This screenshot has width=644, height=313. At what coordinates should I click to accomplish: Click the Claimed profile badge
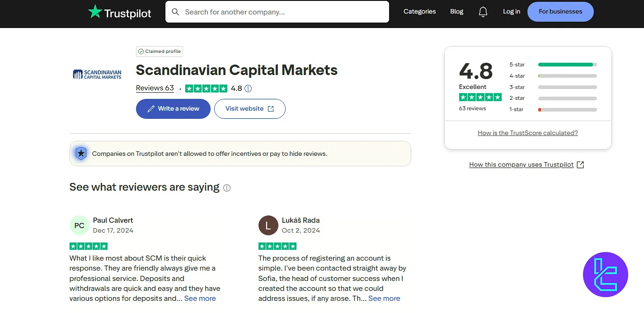coord(159,51)
